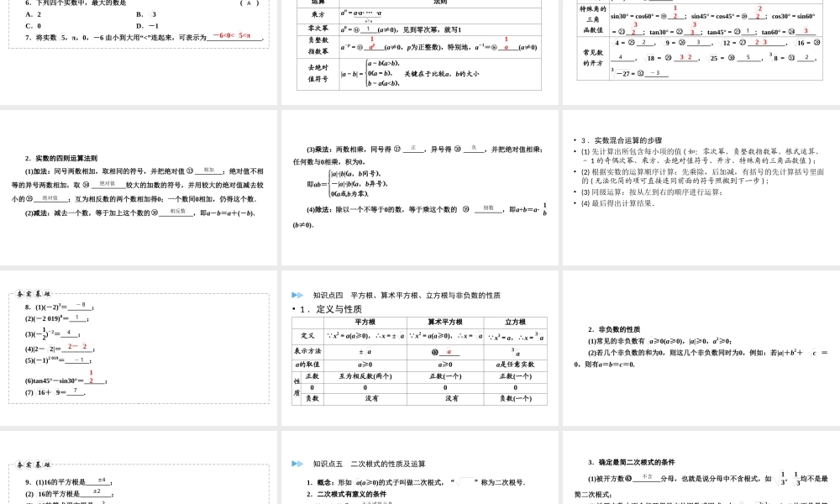Click the heading 3. 实数混合运算的步骤
840x504 pixels.
(622, 140)
